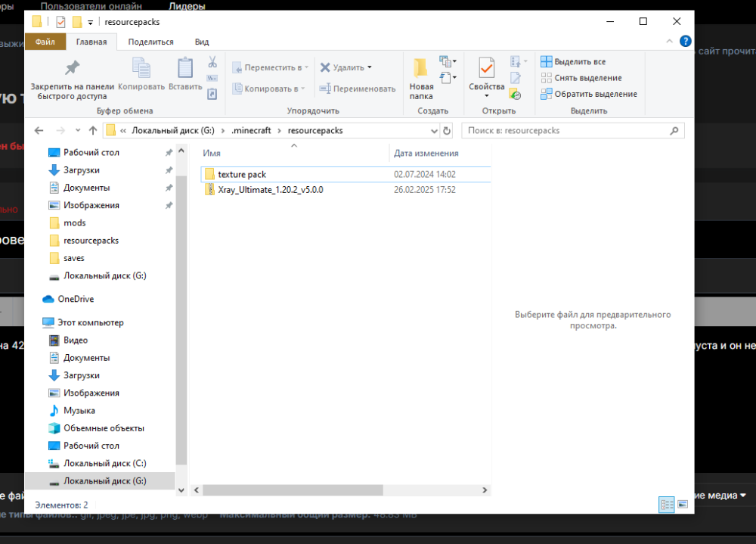
Task: Collapse the ribbon with the chevron
Action: point(669,42)
